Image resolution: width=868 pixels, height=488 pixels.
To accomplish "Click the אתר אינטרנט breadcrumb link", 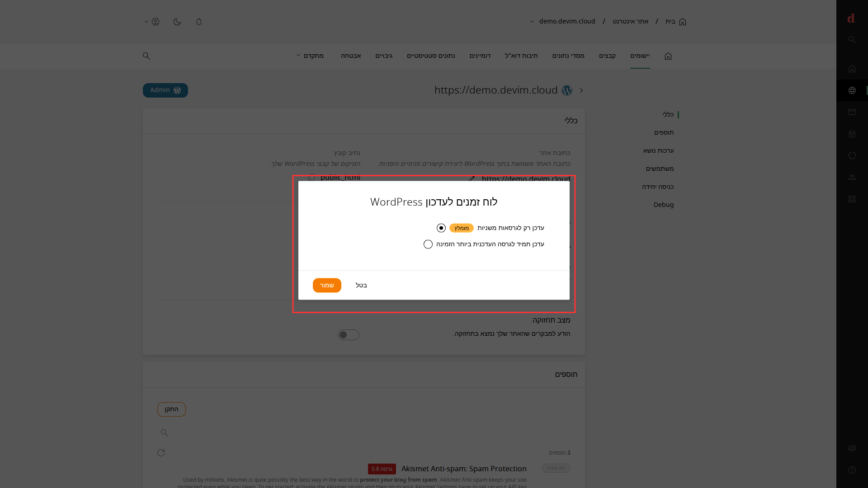I will pos(631,22).
